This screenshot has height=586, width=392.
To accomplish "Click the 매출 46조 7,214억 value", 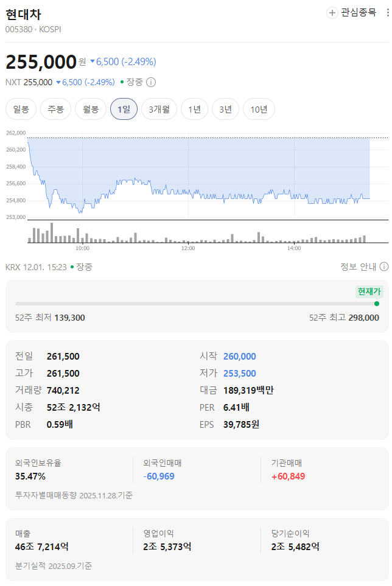I will (42, 547).
